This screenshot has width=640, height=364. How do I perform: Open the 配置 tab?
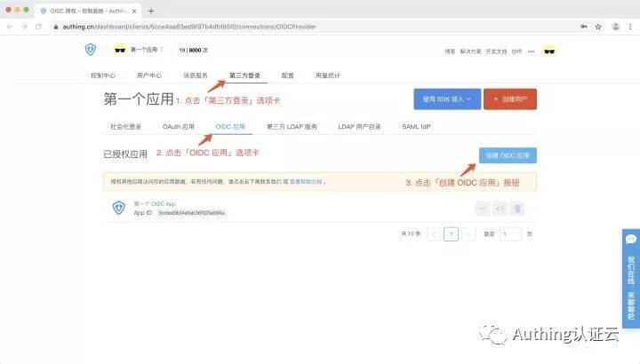coord(288,75)
